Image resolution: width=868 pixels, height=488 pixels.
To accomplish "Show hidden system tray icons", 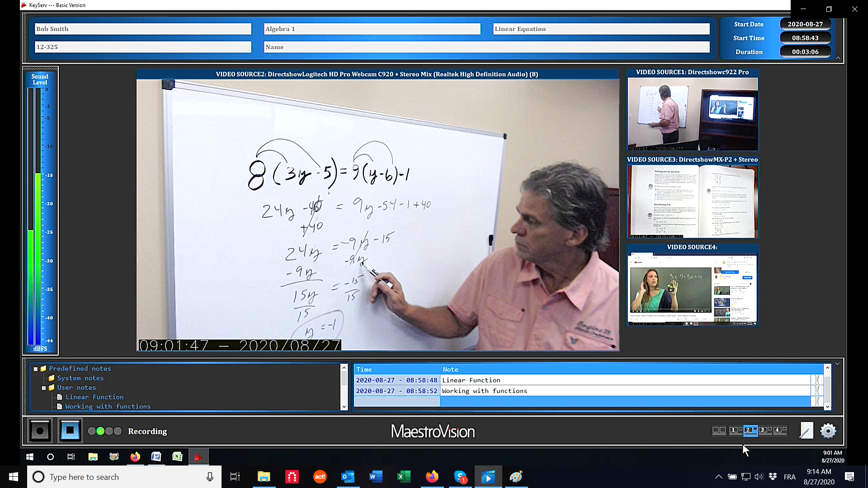I will (718, 477).
